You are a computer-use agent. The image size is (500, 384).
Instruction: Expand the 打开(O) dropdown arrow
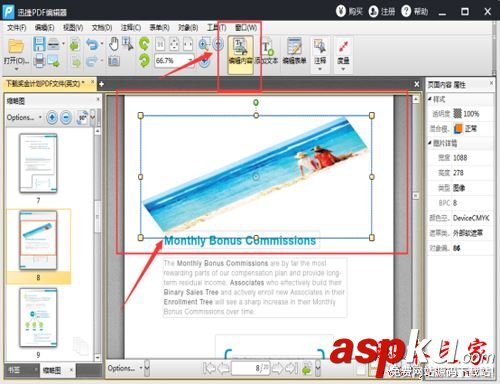(x=16, y=69)
